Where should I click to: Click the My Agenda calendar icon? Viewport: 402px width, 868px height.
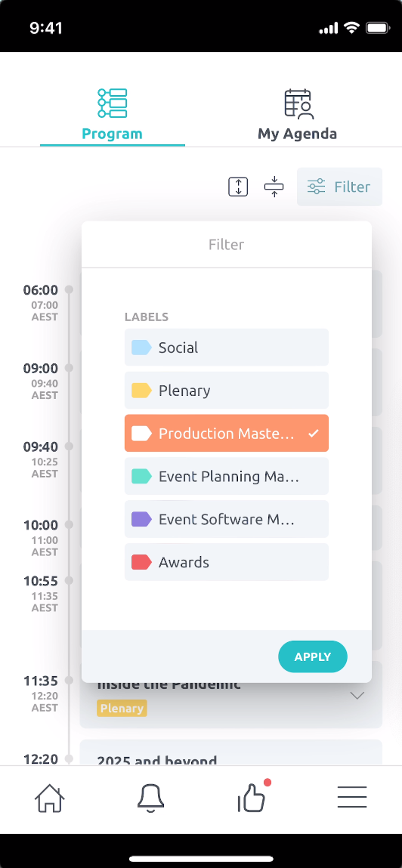point(298,103)
